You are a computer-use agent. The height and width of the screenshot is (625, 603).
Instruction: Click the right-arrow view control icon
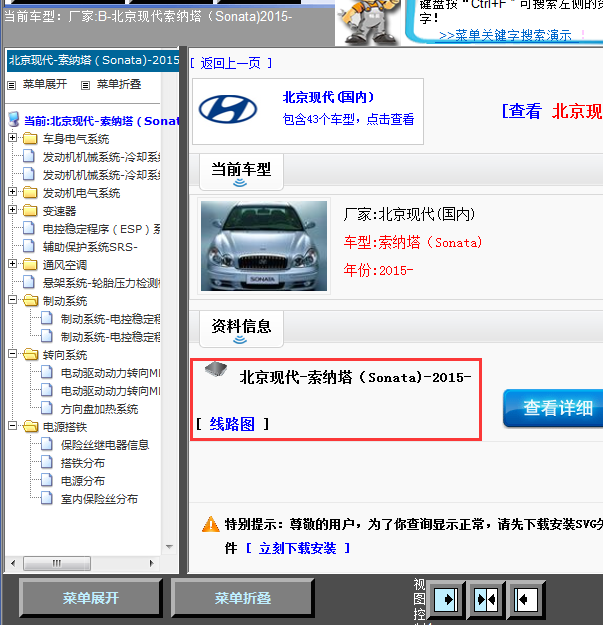click(446, 599)
